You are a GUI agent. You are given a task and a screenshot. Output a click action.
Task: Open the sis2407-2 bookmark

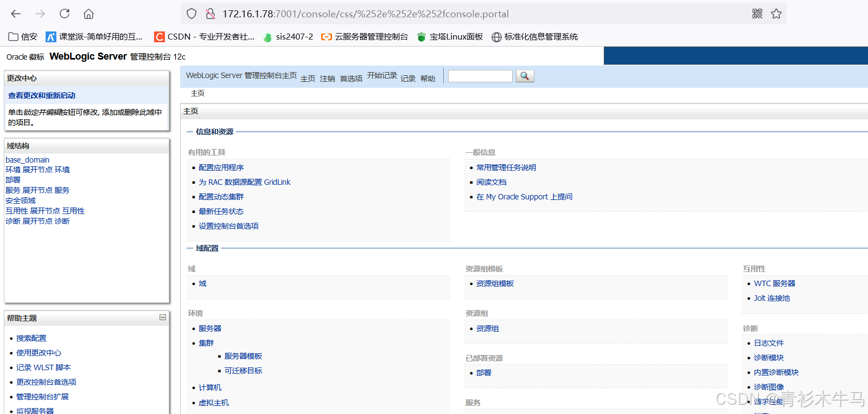[x=288, y=36]
